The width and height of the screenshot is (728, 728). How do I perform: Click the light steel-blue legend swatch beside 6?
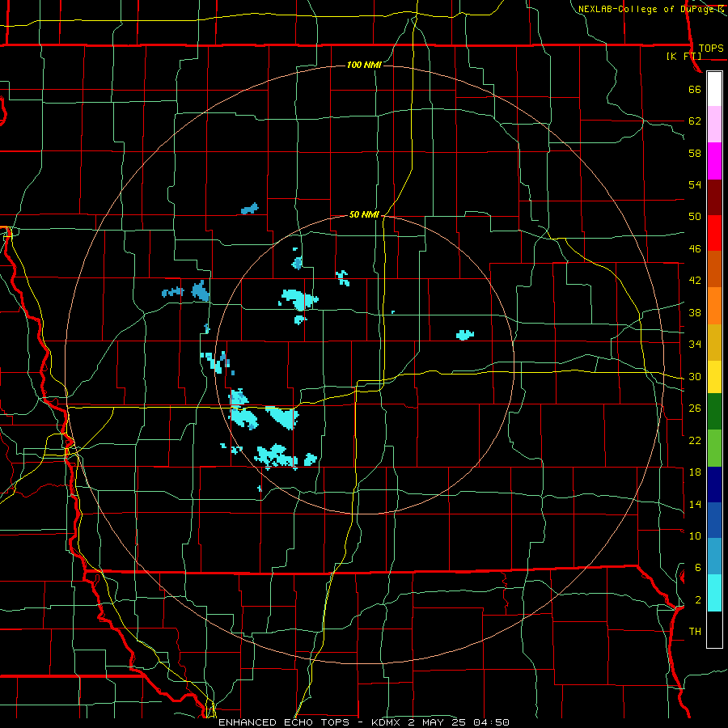(714, 557)
